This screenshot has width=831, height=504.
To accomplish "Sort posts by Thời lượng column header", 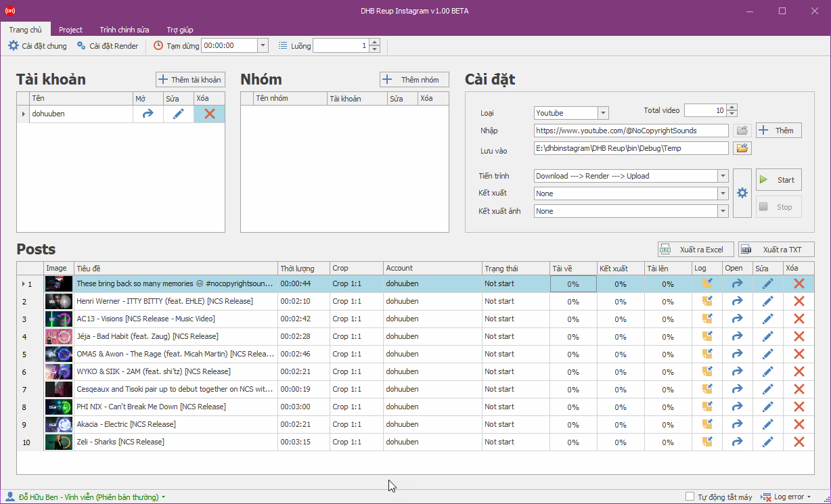I will click(304, 269).
